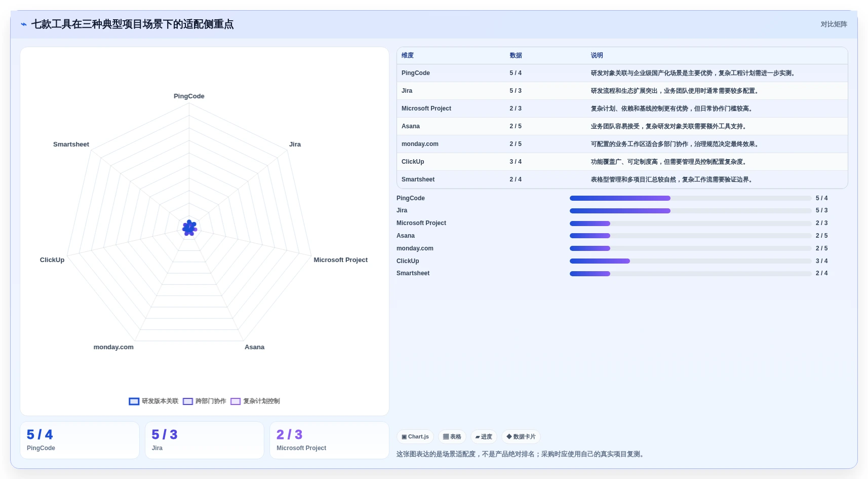Toggle the 跨部门协作 legend swatch
The image size is (868, 479).
point(188,401)
